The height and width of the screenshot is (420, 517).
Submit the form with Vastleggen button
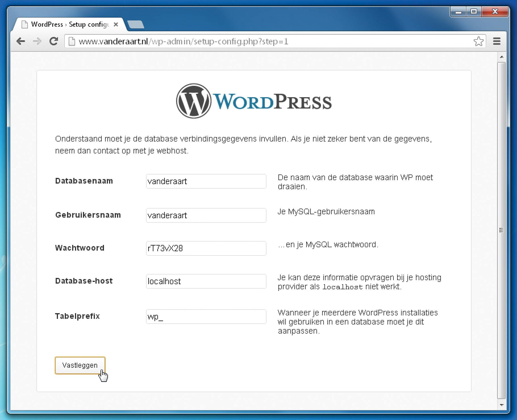coord(80,365)
